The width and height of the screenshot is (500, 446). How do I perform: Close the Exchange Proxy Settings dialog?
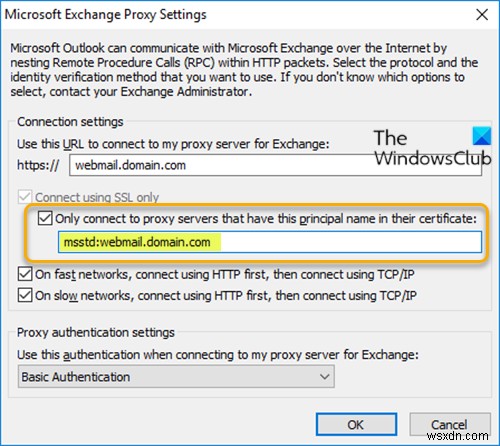point(482,15)
